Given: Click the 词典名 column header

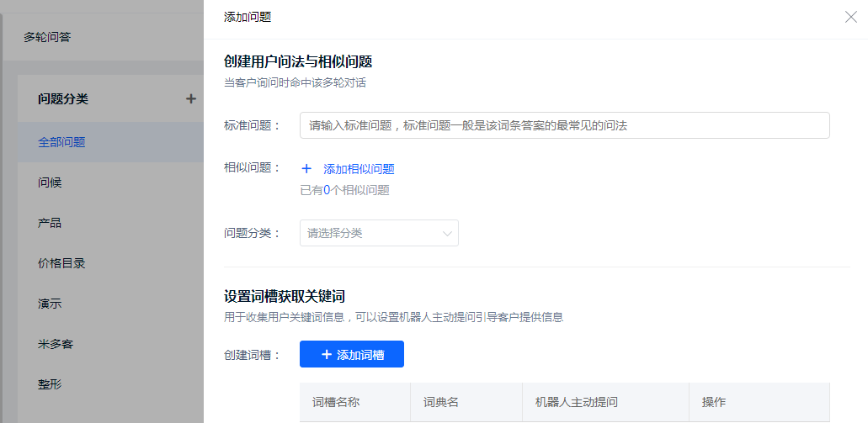Looking at the screenshot, I should (x=440, y=402).
